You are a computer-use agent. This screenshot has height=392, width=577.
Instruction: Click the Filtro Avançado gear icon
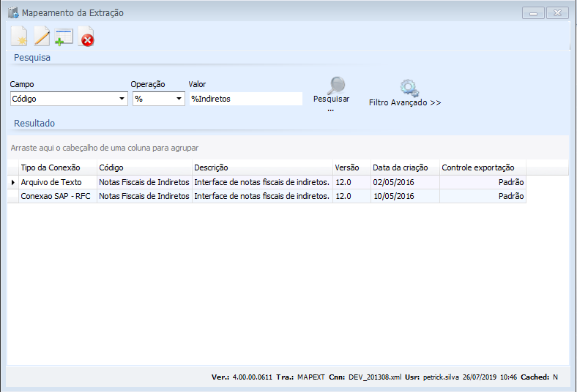click(409, 88)
